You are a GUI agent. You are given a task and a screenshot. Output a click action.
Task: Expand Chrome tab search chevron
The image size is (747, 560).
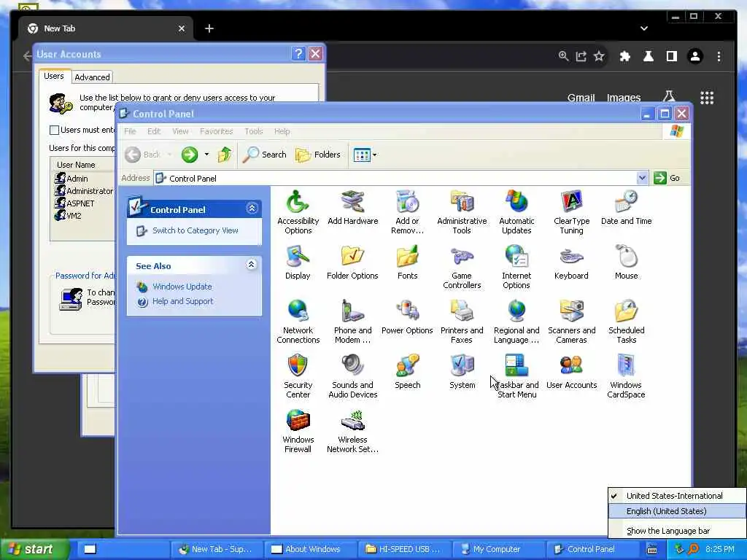pos(643,28)
